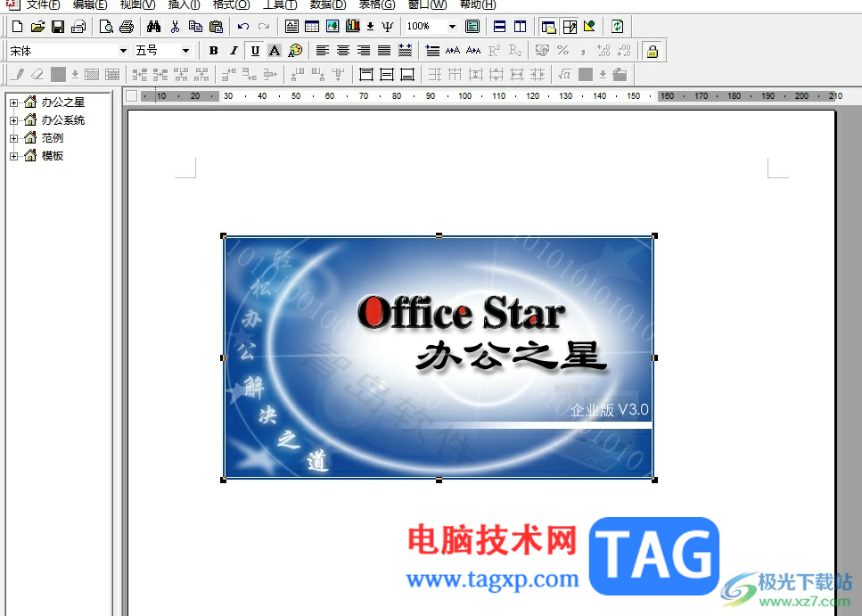The height and width of the screenshot is (616, 862).
Task: Cut the selection with the scissors icon
Action: tap(175, 27)
